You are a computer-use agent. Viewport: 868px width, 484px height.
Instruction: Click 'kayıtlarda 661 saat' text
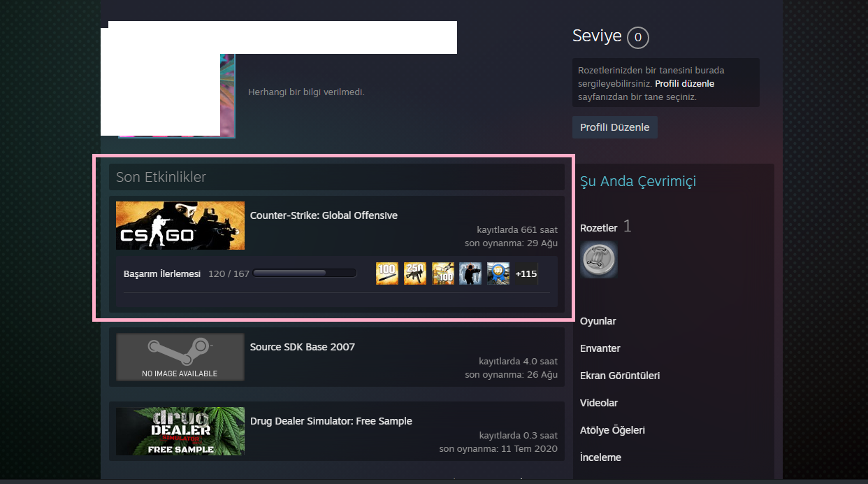(x=517, y=229)
